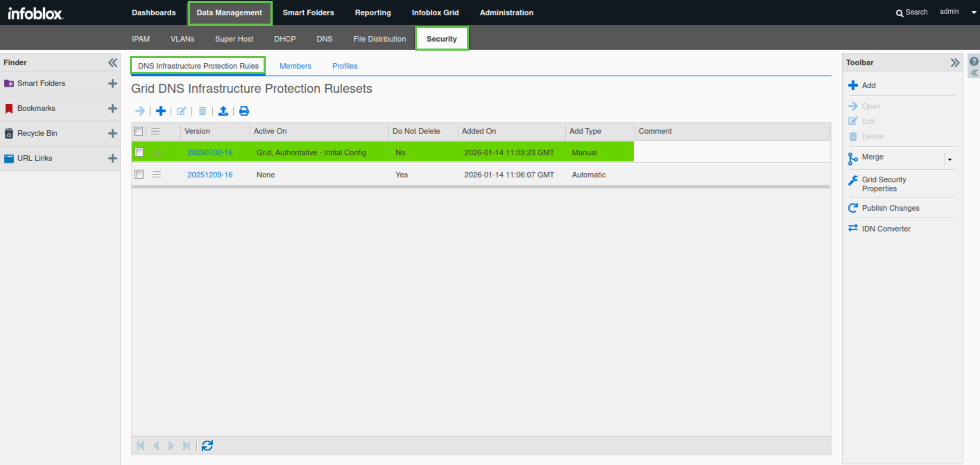Open the Dashboards tab
Viewport: 980px width, 465px height.
[x=154, y=12]
